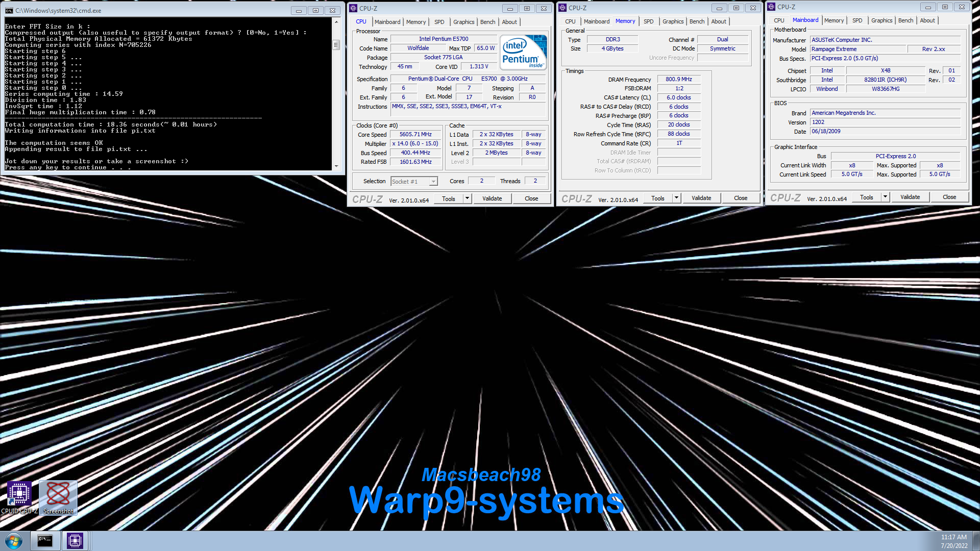
Task: Click the southbridge 82801IR (ICH9R) field
Action: pos(886,80)
